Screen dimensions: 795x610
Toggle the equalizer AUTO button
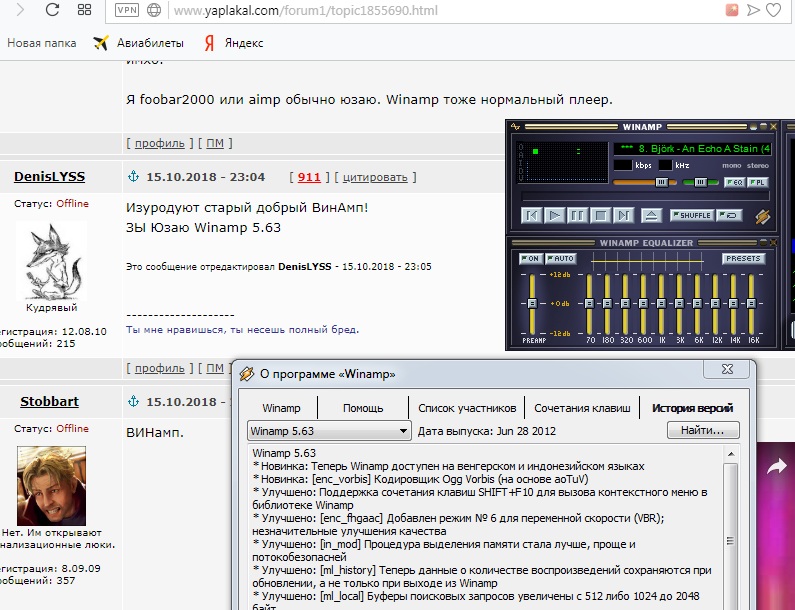pyautogui.click(x=561, y=258)
